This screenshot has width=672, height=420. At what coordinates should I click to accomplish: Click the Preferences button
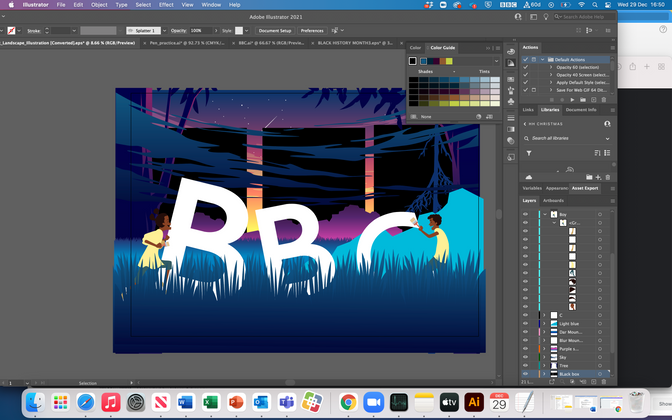(312, 31)
